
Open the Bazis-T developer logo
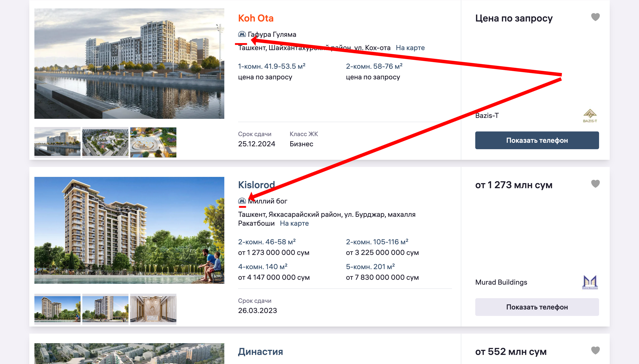(x=590, y=115)
